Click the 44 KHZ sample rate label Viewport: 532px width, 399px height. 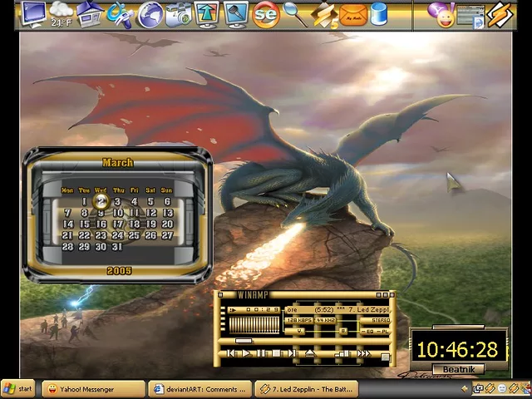tap(326, 320)
